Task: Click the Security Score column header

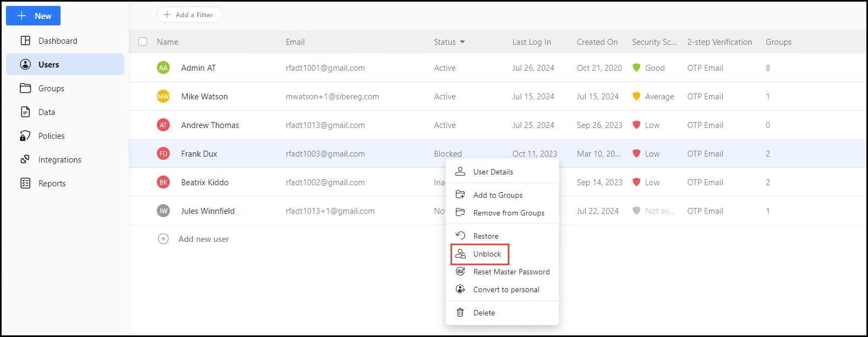Action: tap(654, 42)
